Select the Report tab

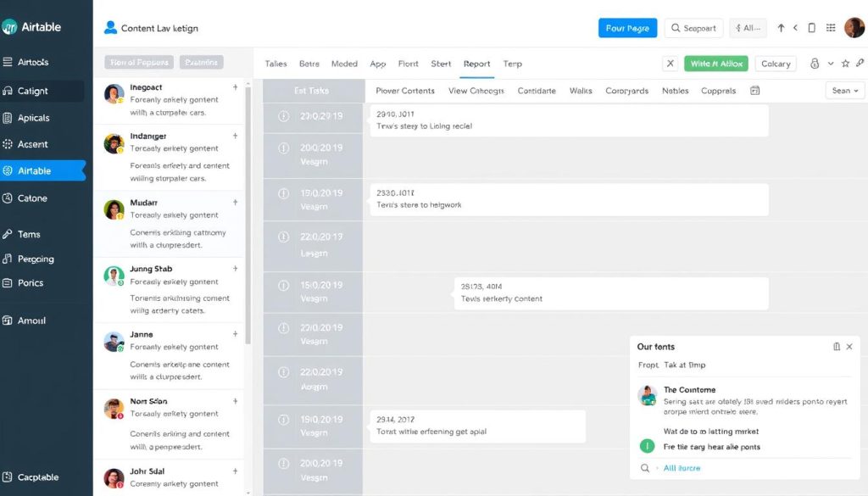pyautogui.click(x=476, y=64)
